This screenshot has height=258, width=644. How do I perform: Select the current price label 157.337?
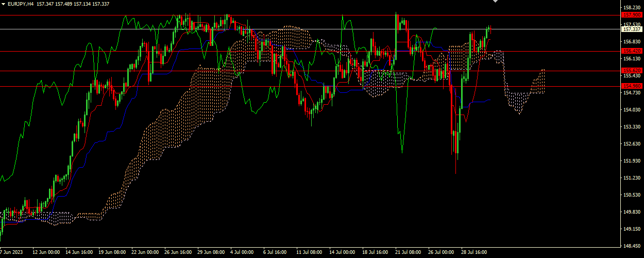click(632, 29)
